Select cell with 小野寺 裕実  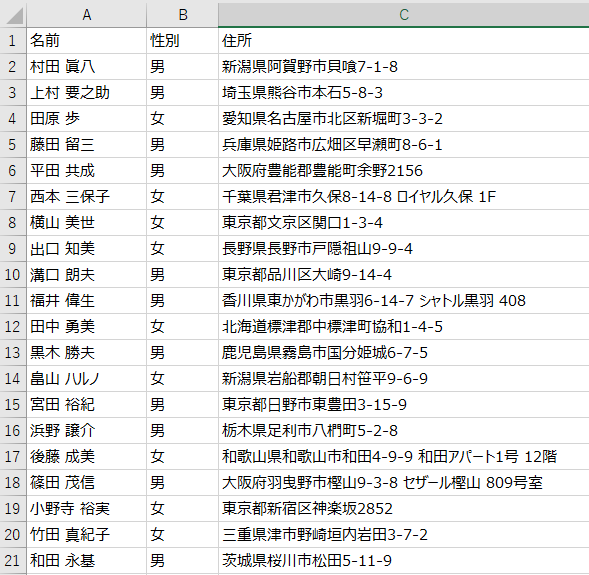[x=86, y=509]
